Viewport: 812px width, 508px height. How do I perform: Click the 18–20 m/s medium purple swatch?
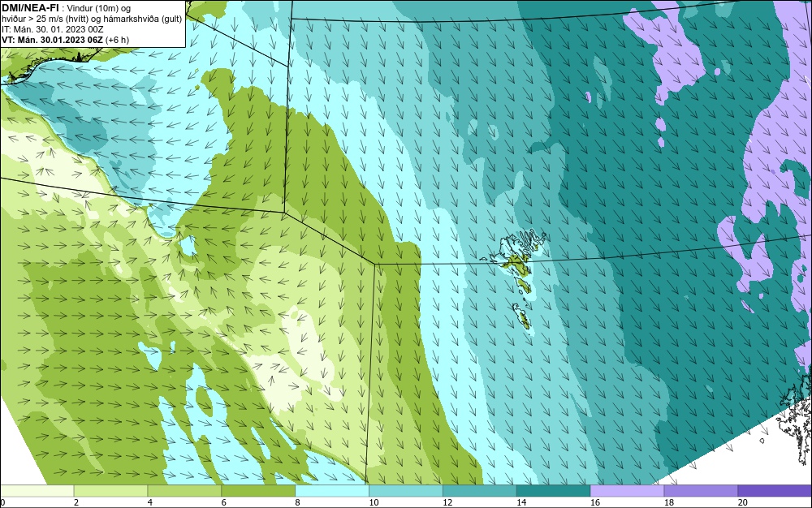[x=701, y=490]
